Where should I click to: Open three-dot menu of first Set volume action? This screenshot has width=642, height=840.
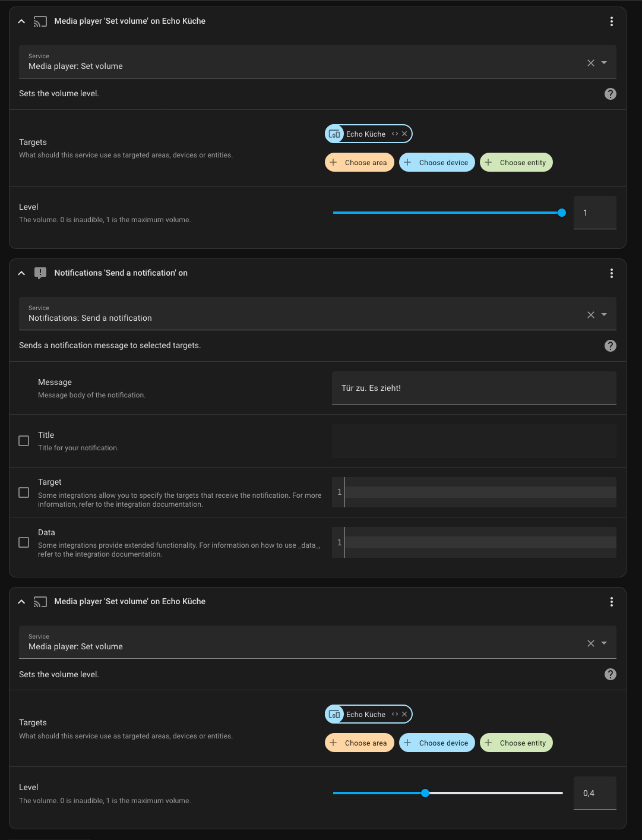[611, 21]
